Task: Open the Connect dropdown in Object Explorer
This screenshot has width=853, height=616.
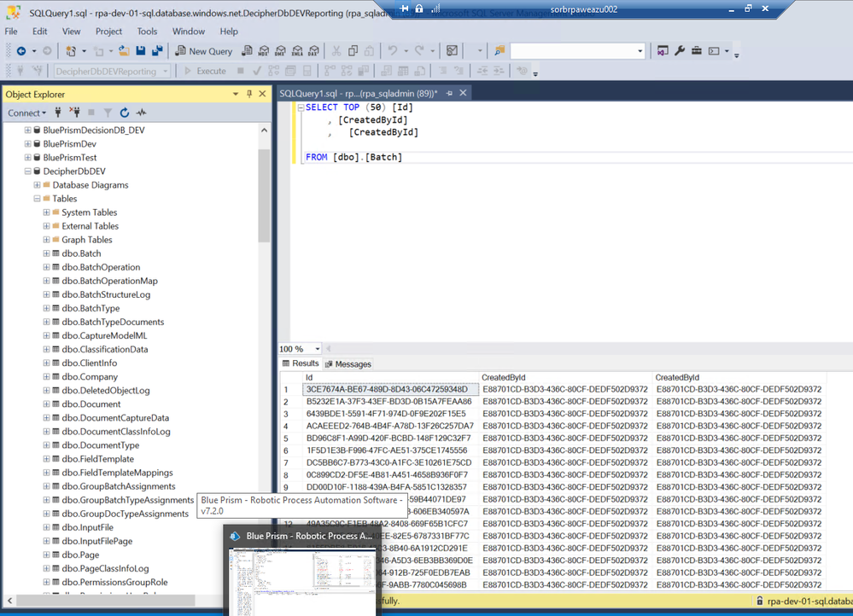Action: (27, 113)
